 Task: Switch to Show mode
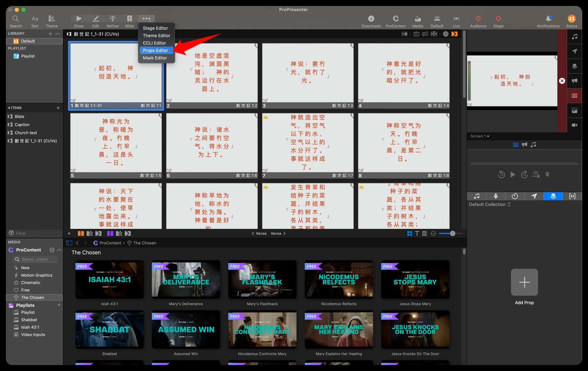pyautogui.click(x=79, y=21)
